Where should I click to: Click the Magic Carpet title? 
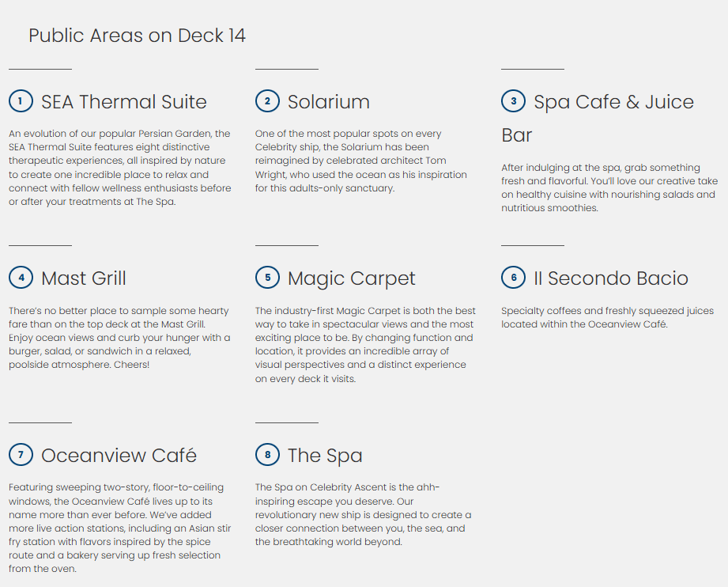[x=352, y=278]
